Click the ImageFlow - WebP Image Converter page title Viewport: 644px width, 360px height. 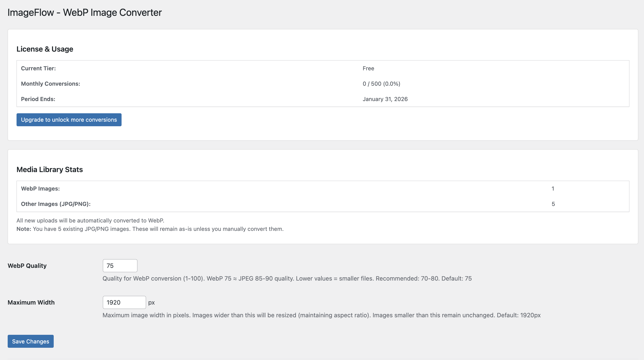[84, 12]
